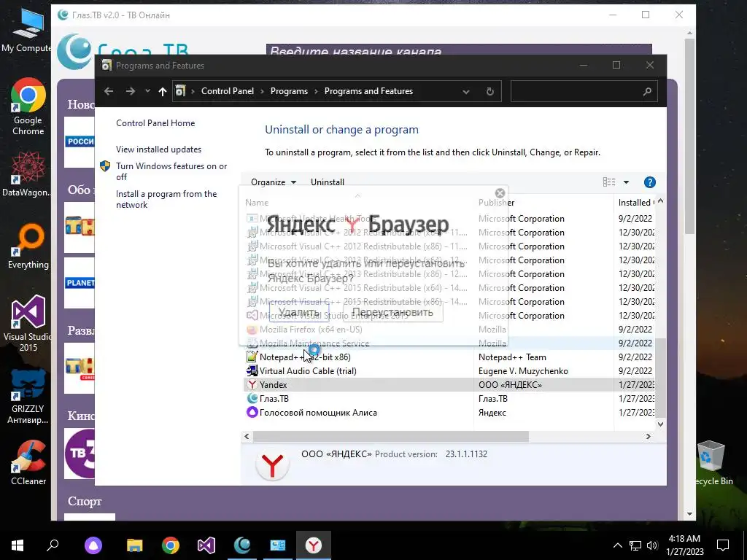Show hidden system tray icons
The image size is (747, 560).
point(617,545)
